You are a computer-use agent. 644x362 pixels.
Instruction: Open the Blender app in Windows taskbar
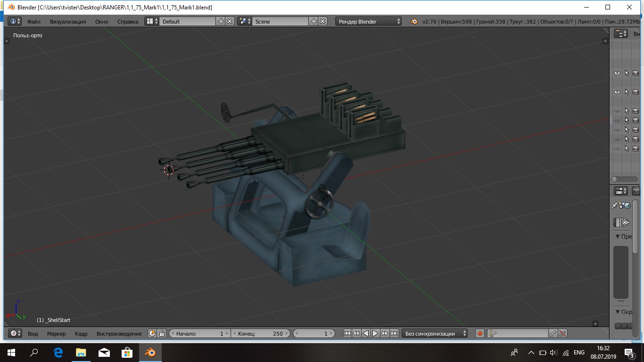(150, 353)
